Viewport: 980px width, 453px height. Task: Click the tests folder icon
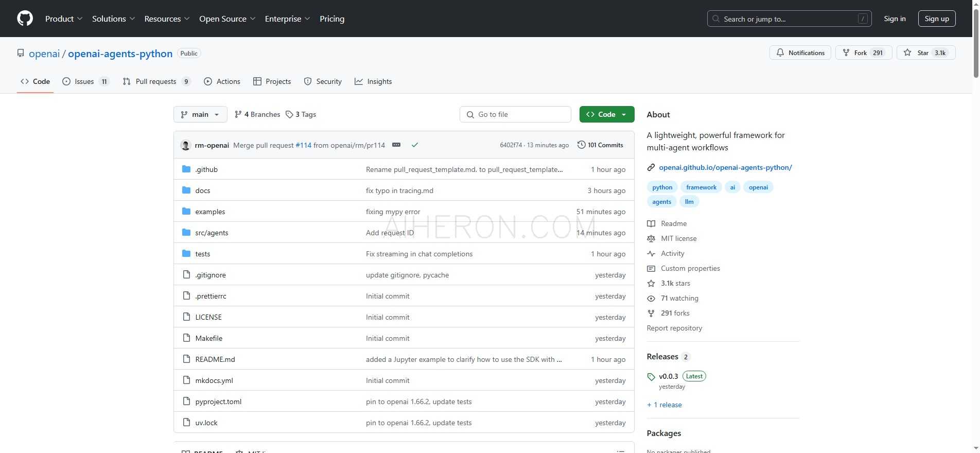(x=186, y=254)
